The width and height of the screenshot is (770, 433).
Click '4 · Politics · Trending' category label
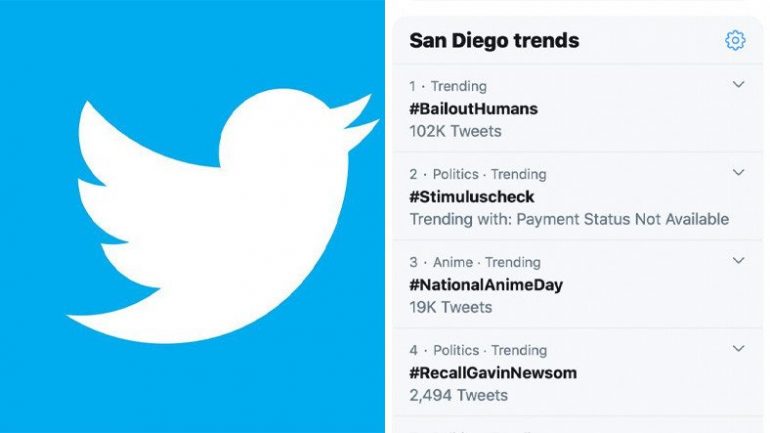pyautogui.click(x=478, y=350)
